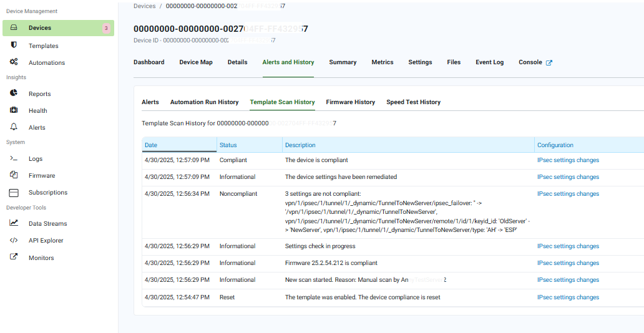Click the Alerts bell icon in sidebar
This screenshot has height=333, width=644.
click(x=14, y=127)
